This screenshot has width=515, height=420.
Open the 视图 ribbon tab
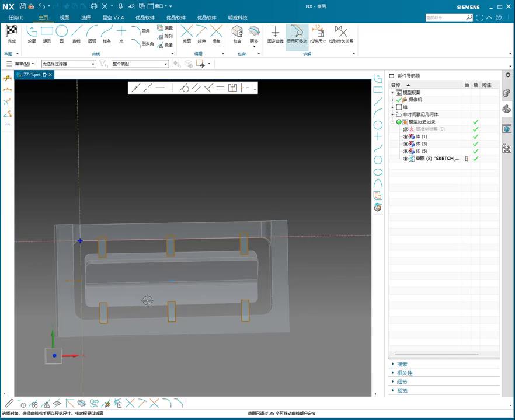click(x=64, y=18)
